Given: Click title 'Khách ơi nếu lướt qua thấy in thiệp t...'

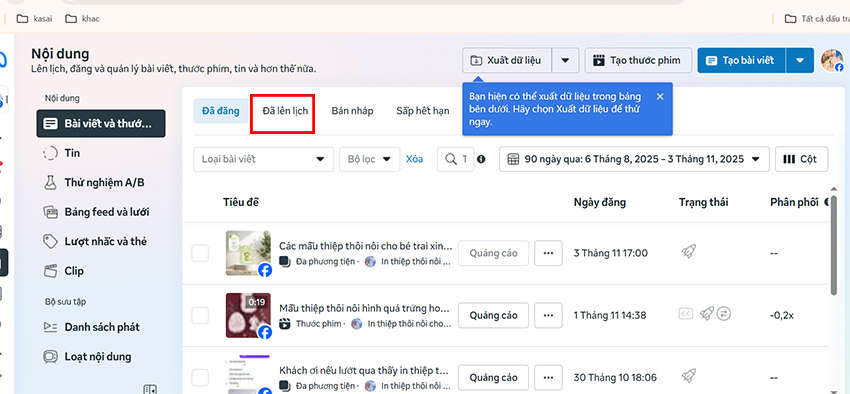Looking at the screenshot, I should [x=364, y=370].
